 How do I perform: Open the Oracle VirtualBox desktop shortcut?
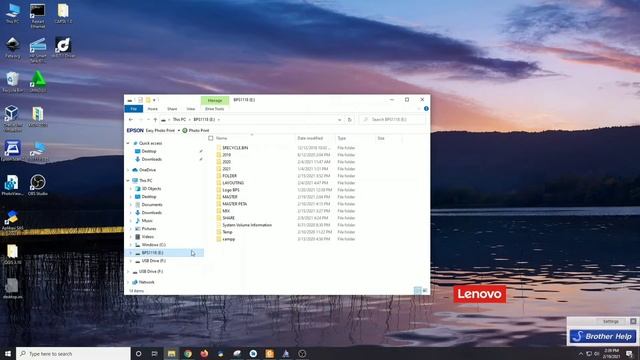point(12,118)
